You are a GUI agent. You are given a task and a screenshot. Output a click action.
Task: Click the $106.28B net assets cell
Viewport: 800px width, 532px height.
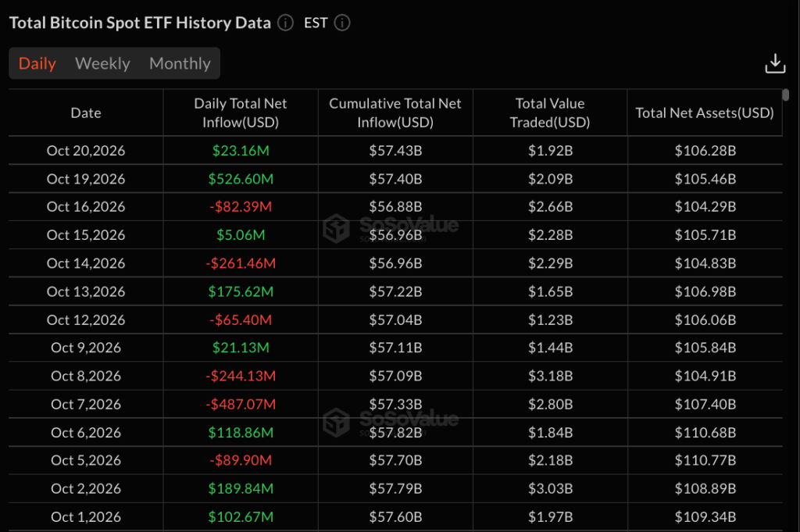(x=705, y=151)
